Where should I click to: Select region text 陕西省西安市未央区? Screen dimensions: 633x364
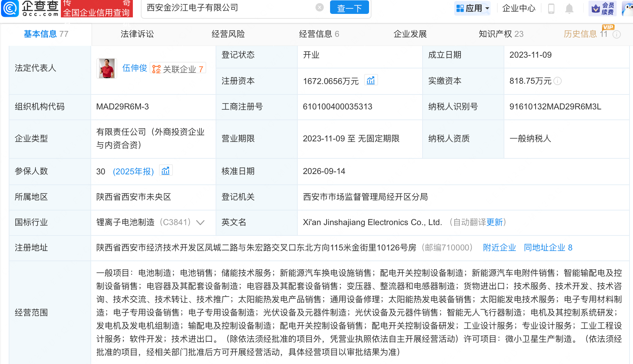134,197
